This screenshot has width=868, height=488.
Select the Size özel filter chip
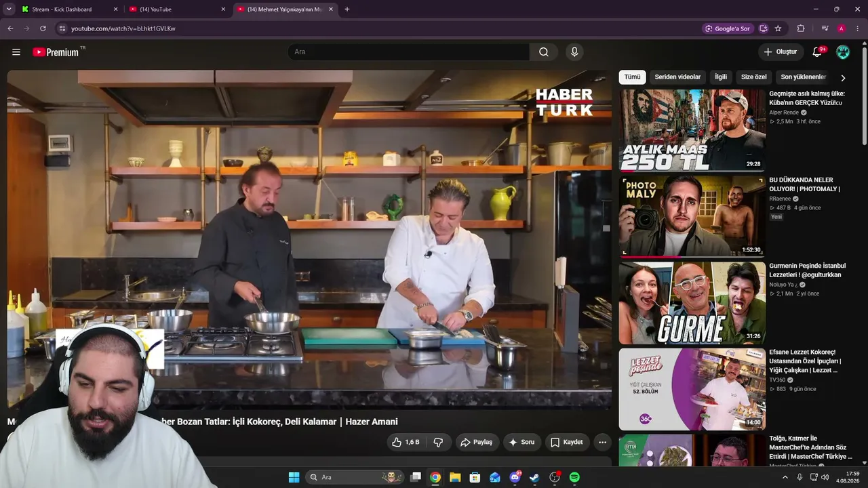click(x=754, y=77)
